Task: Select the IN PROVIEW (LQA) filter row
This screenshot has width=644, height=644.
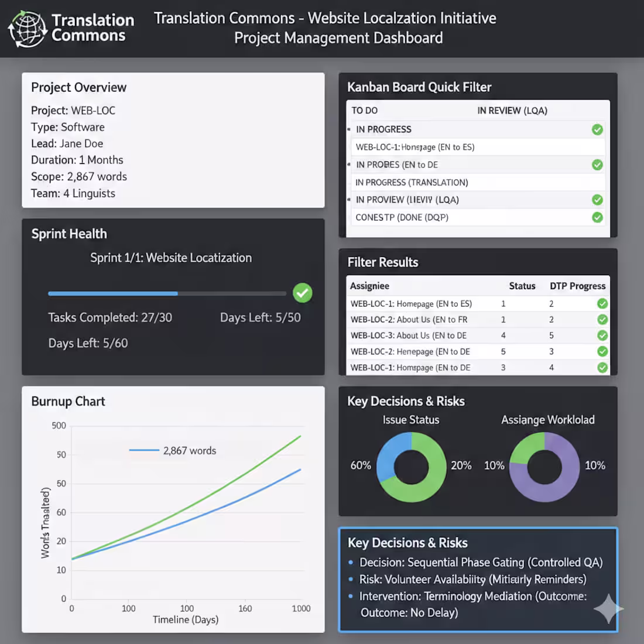Action: 478,200
